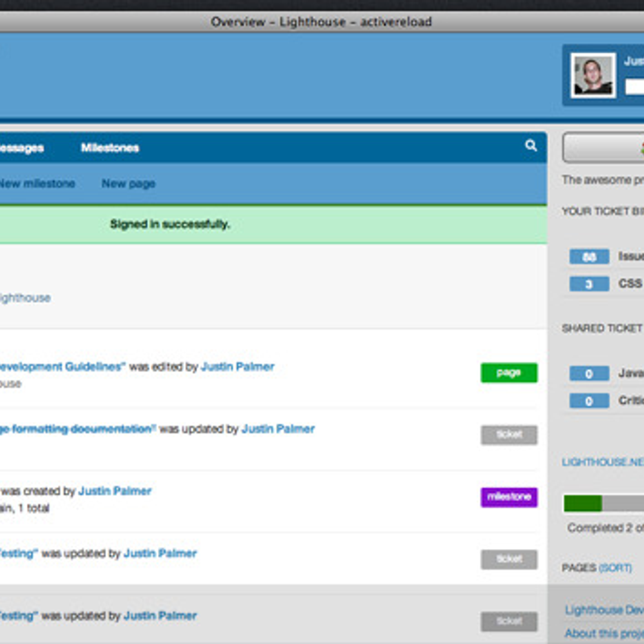Open Justin Palmer in the milestone created entry
Image resolution: width=644 pixels, height=644 pixels.
click(115, 491)
